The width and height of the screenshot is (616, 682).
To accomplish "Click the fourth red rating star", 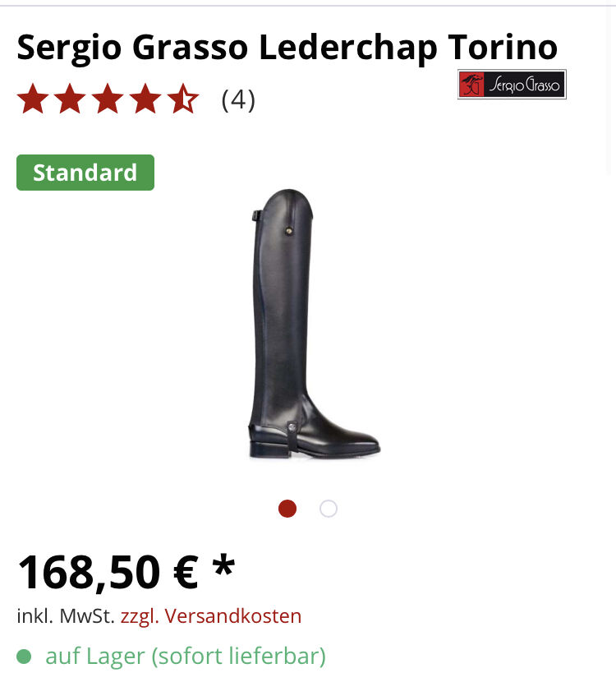I will click(x=145, y=99).
